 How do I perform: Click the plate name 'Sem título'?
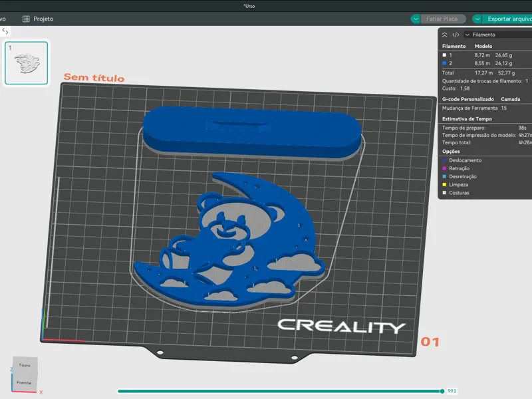click(x=94, y=78)
